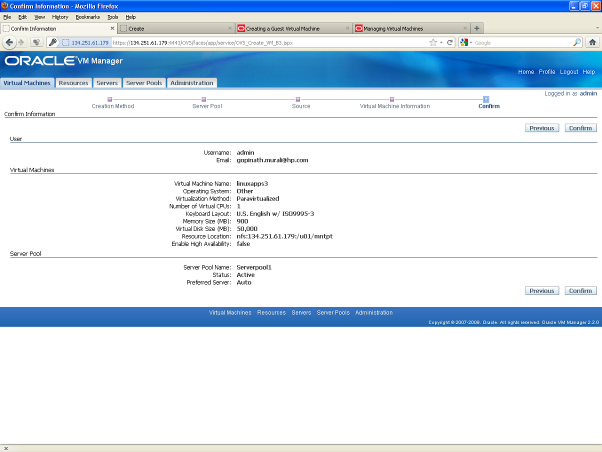Close the Managing Virtual Machines tab
The height and width of the screenshot is (452, 602).
(x=465, y=28)
